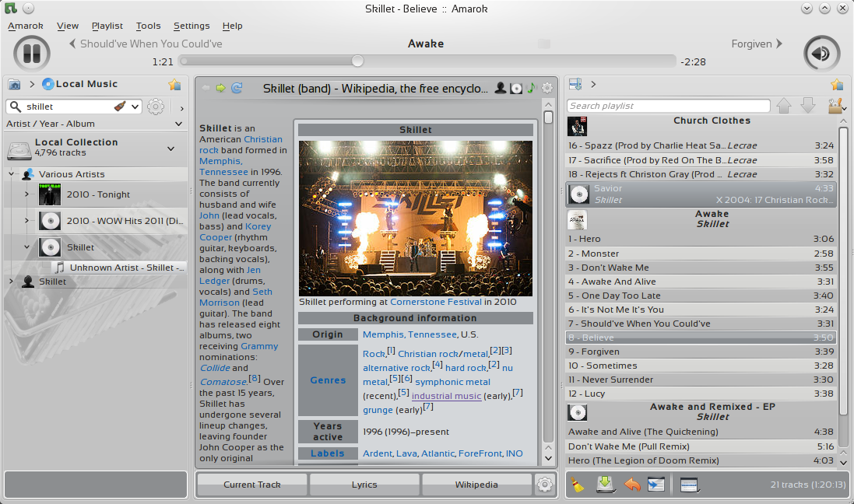854x504 pixels.
Task: Select playlist track 2 - Monster
Action: (x=701, y=253)
